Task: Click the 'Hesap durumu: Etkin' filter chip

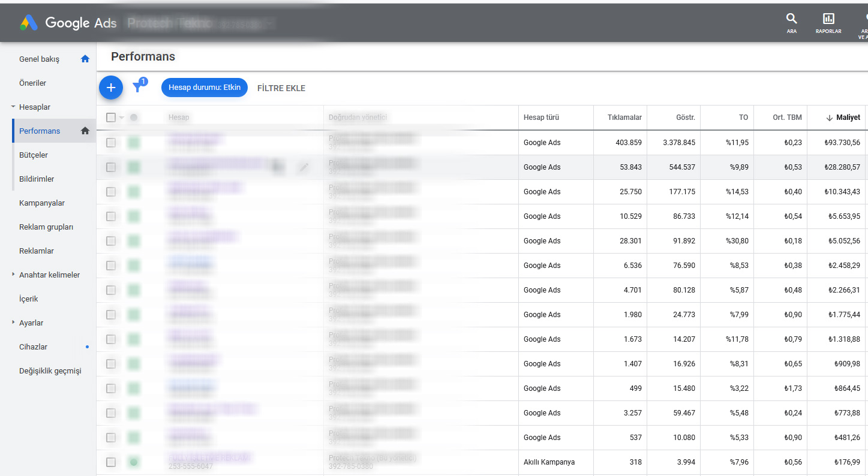Action: coord(205,88)
